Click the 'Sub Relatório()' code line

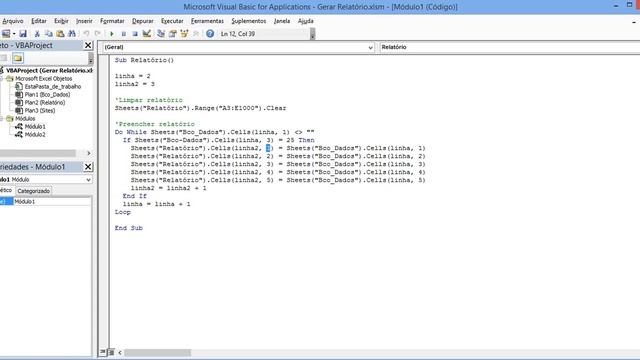(144, 60)
